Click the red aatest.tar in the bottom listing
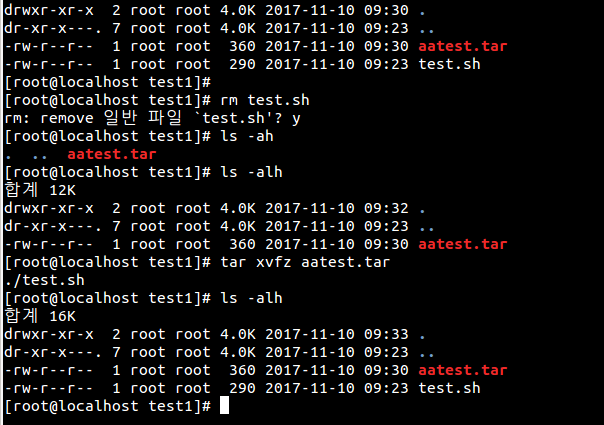 tap(463, 370)
